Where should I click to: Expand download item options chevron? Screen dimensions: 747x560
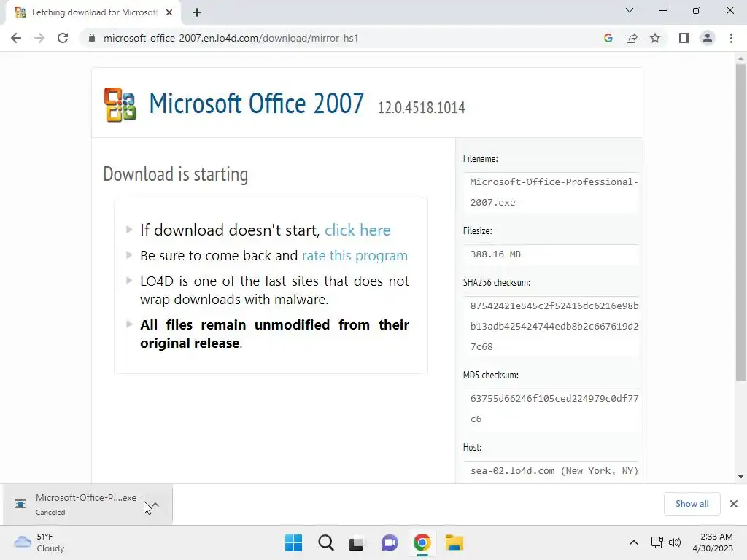[x=155, y=505]
